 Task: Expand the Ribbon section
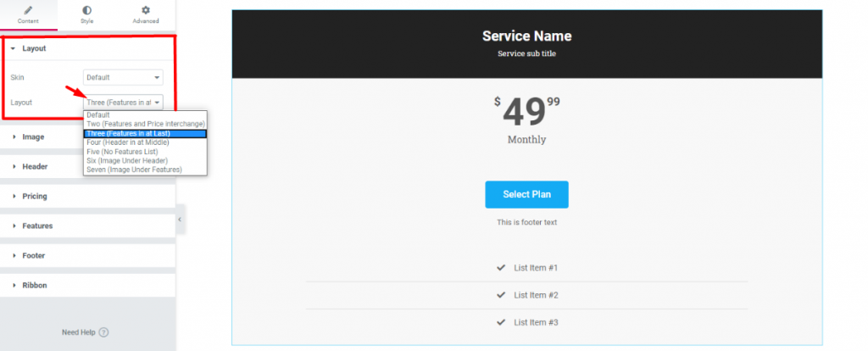pyautogui.click(x=34, y=285)
